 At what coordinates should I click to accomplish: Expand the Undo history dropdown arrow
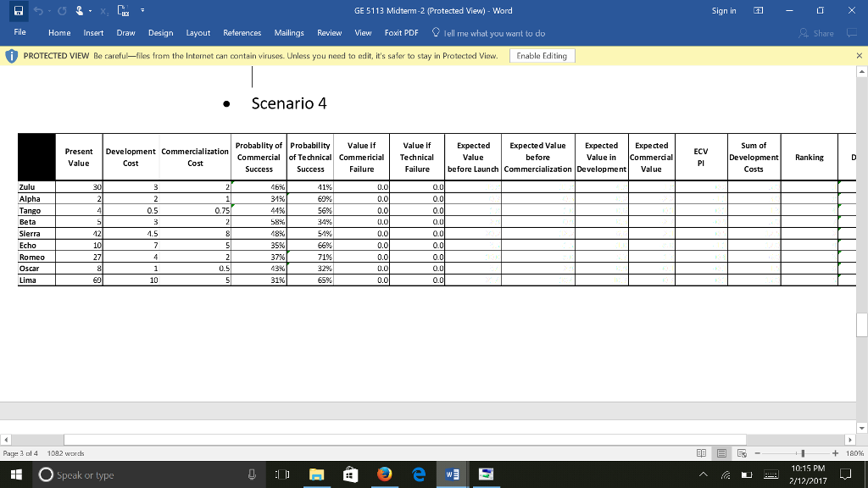click(x=49, y=11)
